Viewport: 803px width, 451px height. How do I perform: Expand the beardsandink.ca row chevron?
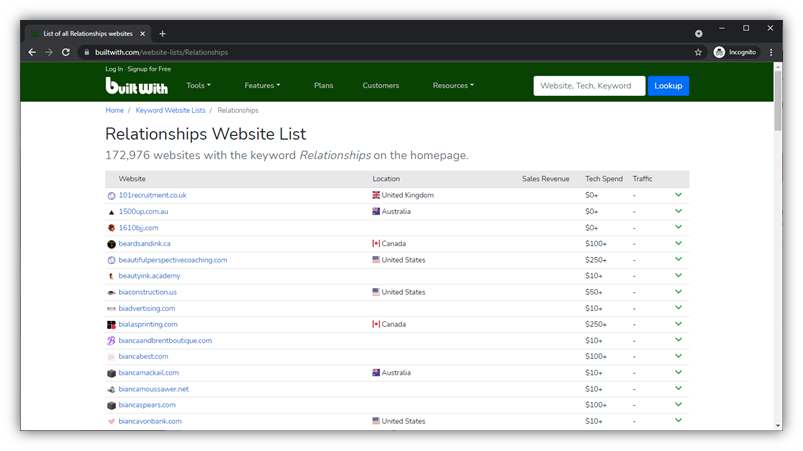tap(679, 243)
